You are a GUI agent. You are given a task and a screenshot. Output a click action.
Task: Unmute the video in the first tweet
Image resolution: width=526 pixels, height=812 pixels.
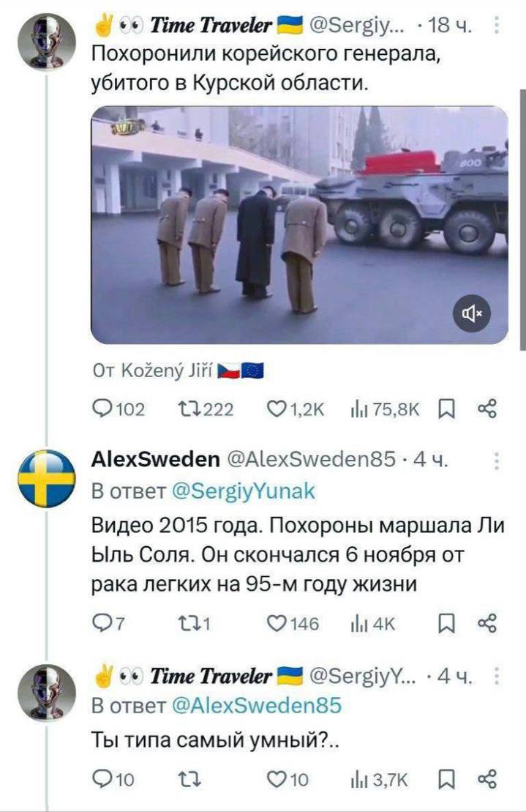coord(472,313)
